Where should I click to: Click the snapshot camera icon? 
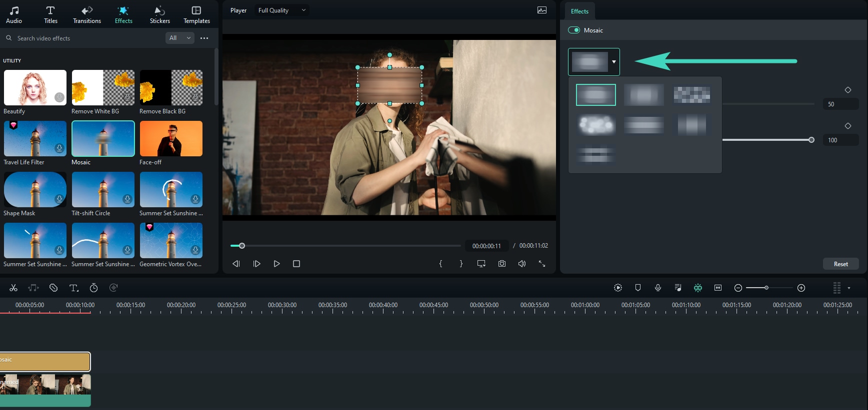click(x=501, y=264)
